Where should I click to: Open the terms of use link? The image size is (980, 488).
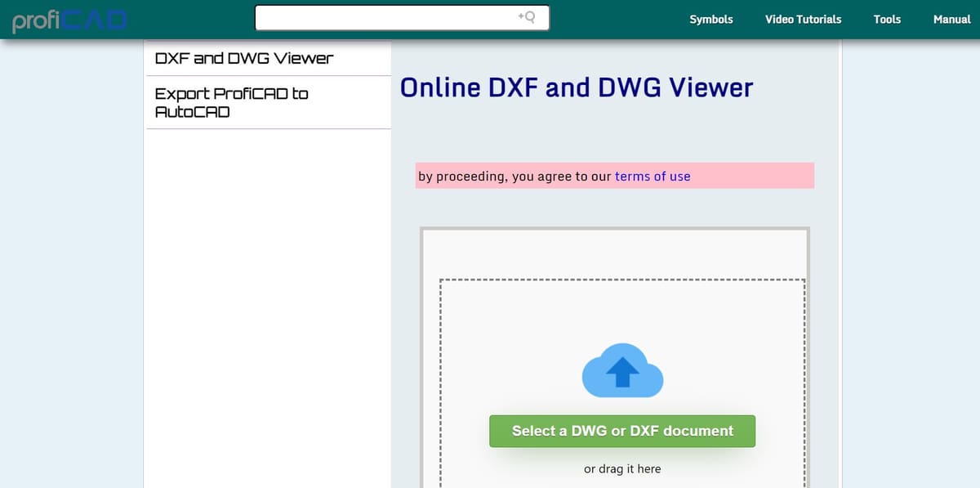(653, 176)
